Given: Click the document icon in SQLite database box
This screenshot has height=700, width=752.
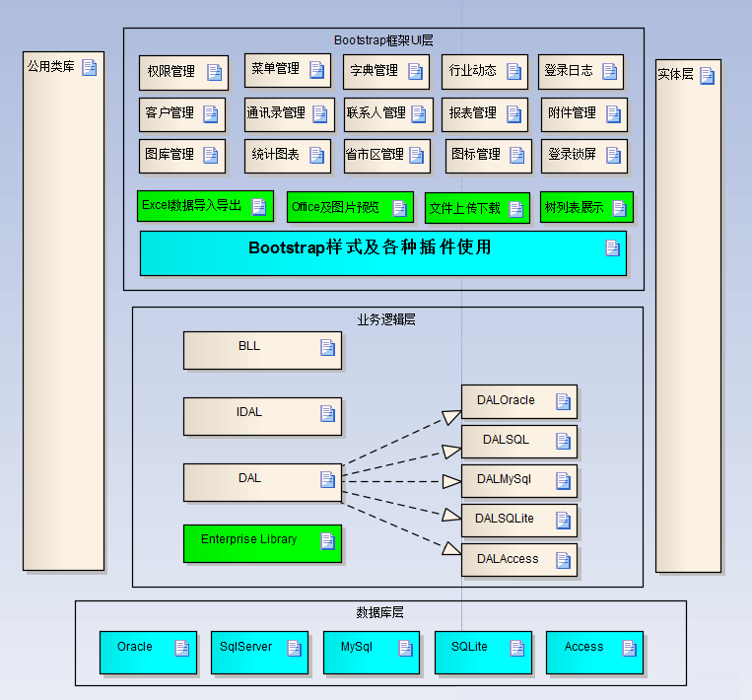Looking at the screenshot, I should (517, 649).
